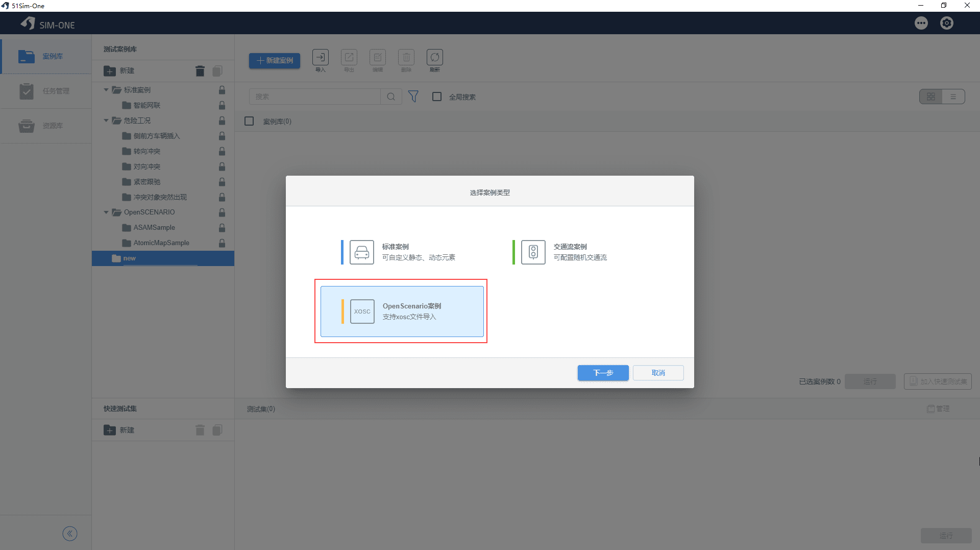Click lock icon beside 智能网联
The width and height of the screenshot is (980, 550).
[222, 105]
